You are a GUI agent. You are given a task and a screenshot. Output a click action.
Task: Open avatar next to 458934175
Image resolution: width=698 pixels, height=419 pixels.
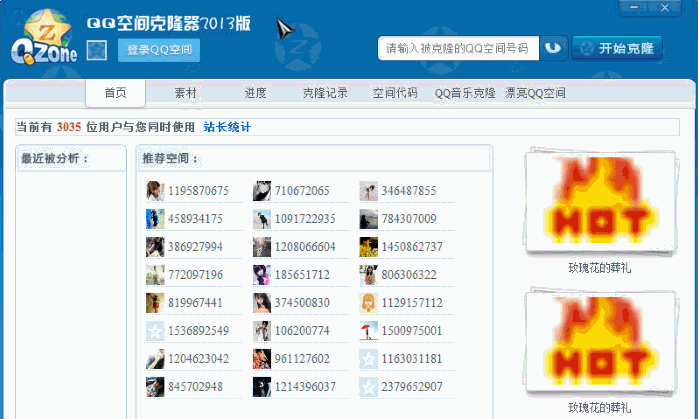155,219
